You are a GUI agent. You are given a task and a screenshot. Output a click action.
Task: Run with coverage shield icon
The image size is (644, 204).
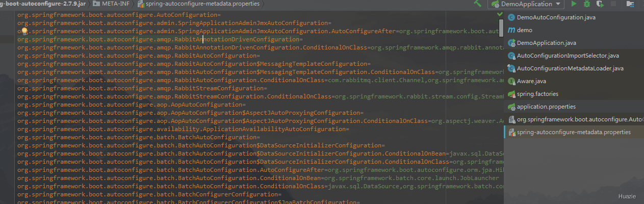click(x=600, y=4)
